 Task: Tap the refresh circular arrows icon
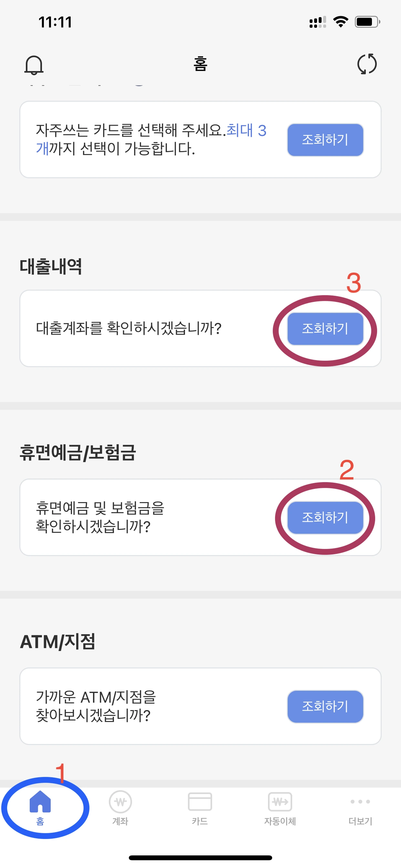(367, 64)
